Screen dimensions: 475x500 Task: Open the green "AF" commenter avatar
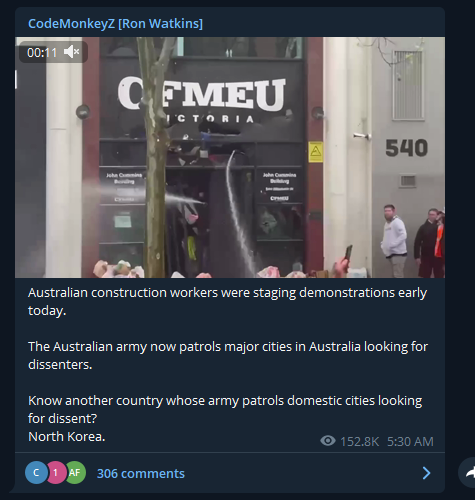pos(75,473)
